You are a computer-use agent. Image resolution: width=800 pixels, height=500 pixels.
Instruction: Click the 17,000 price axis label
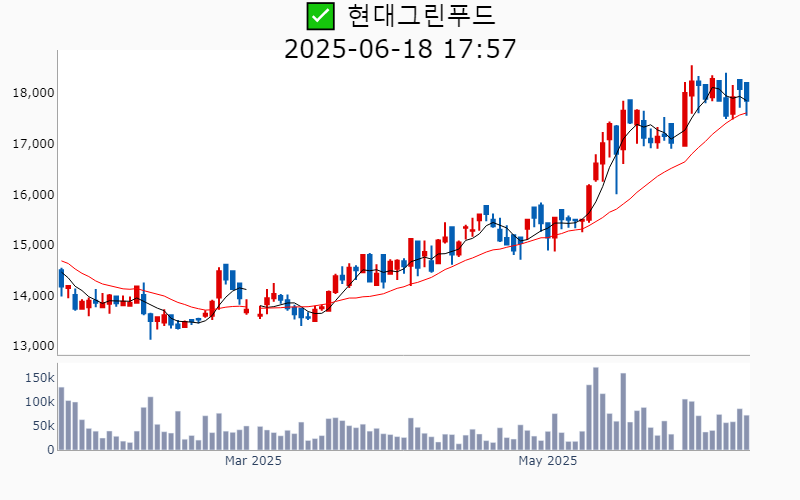pyautogui.click(x=34, y=144)
